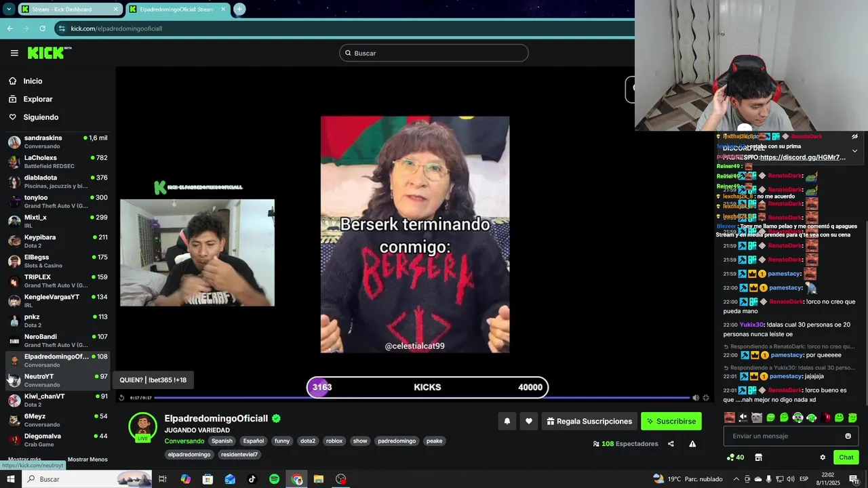Open chat settings gear
Screen dimensions: 868x488
823,457
